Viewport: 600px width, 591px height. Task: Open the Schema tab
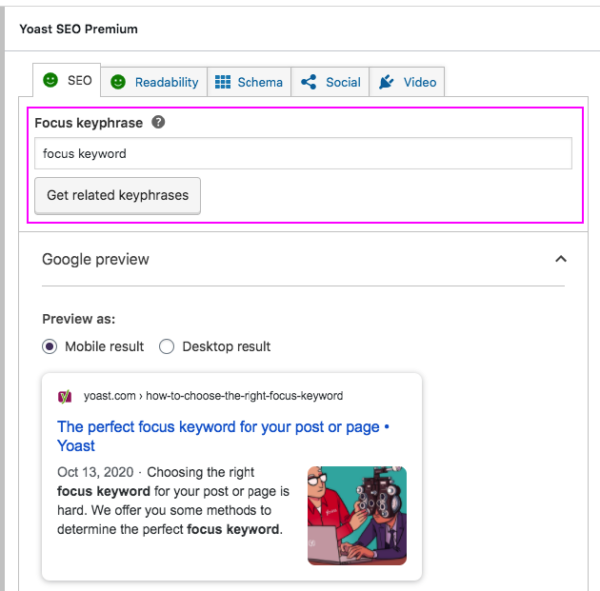click(259, 82)
